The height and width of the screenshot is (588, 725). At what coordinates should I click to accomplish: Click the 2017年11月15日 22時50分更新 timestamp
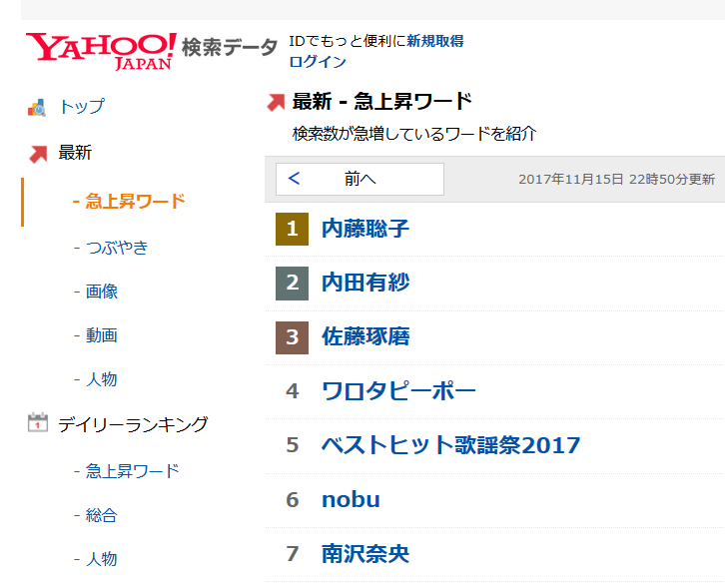[x=616, y=180]
